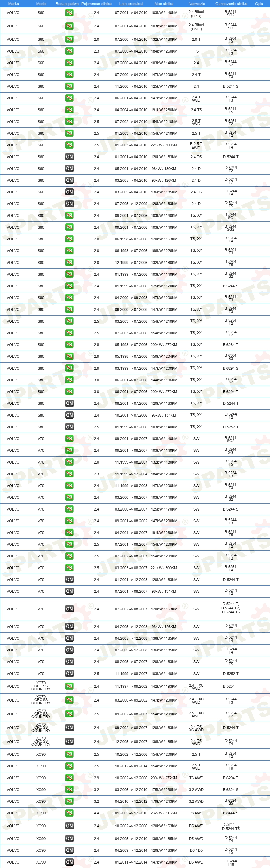Click production years 01.2011 -> 12.2014

[x=131, y=862]
